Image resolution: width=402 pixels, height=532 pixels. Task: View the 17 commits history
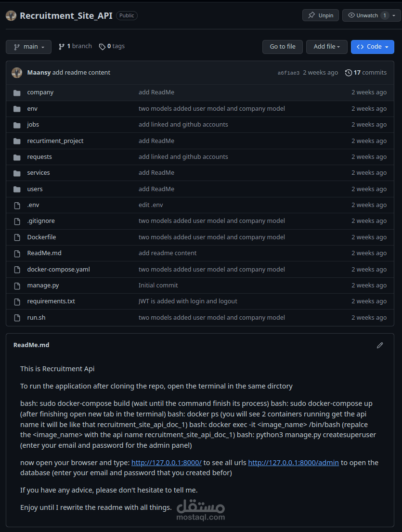(370, 73)
